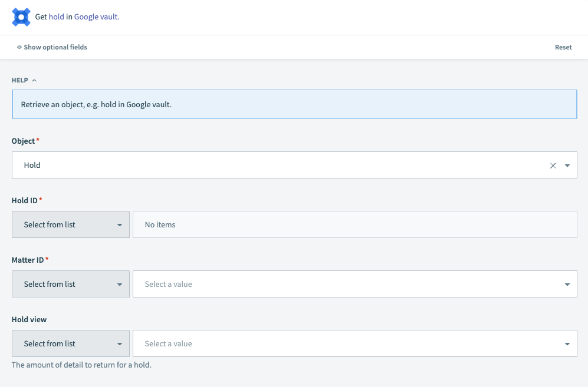Reset the form fields
The width and height of the screenshot is (588, 387).
click(x=563, y=47)
